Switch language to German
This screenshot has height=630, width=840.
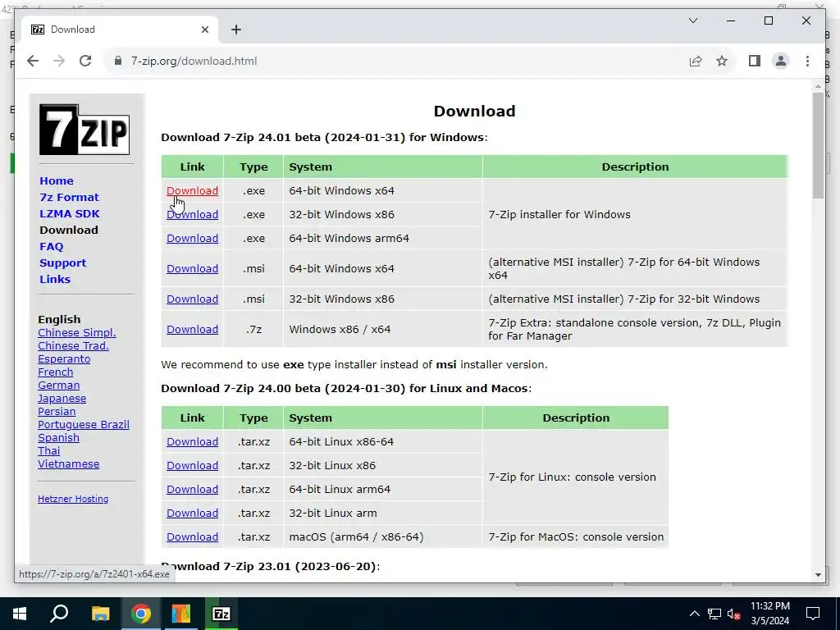pos(58,386)
